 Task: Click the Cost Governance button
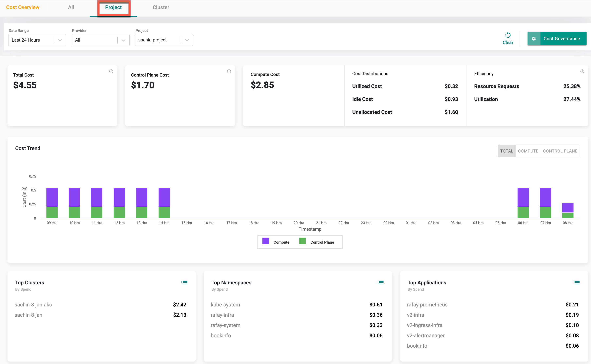tap(556, 38)
